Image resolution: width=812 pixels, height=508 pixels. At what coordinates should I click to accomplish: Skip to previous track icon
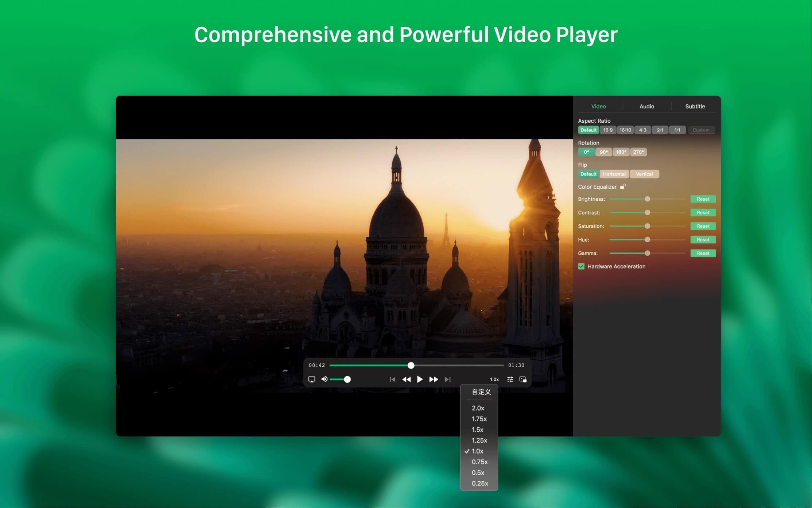[x=392, y=380]
